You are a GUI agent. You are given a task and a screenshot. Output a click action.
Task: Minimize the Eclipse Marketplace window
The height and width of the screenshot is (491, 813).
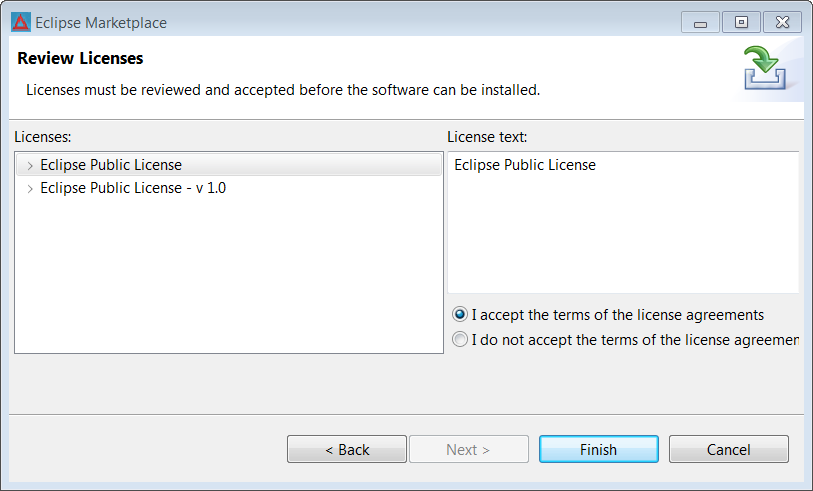700,23
